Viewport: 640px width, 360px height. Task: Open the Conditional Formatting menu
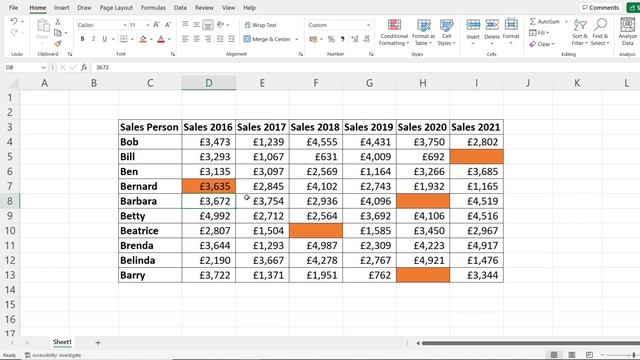pyautogui.click(x=394, y=32)
